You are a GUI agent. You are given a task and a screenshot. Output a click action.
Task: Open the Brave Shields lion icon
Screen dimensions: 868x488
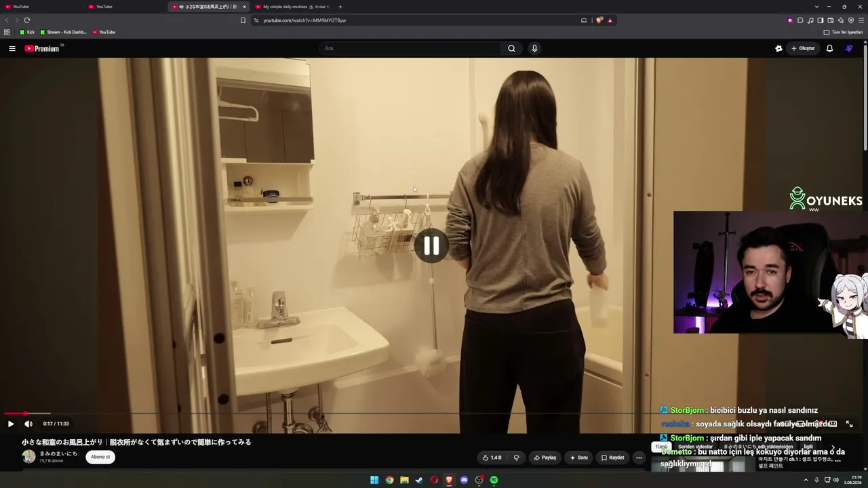click(x=599, y=20)
